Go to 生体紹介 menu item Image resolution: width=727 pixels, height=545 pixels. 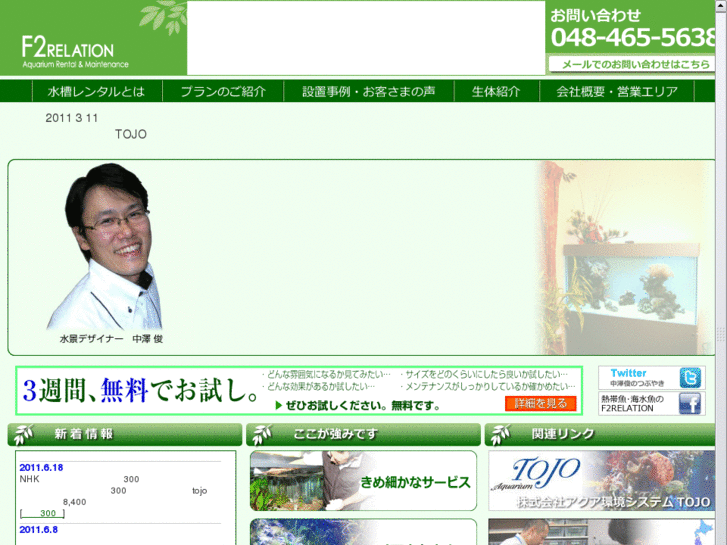(x=496, y=91)
